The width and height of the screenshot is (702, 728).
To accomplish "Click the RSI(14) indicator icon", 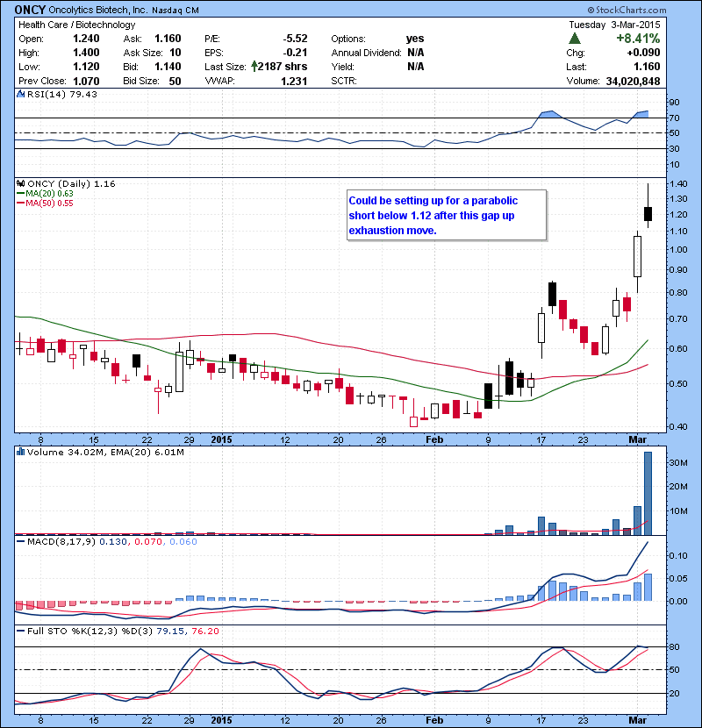I will [x=20, y=94].
